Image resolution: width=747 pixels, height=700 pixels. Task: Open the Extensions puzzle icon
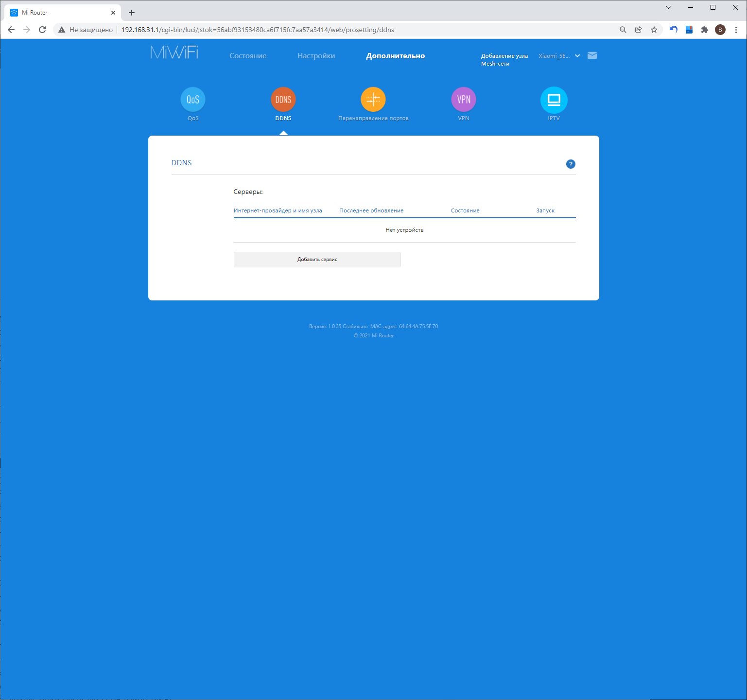[705, 30]
